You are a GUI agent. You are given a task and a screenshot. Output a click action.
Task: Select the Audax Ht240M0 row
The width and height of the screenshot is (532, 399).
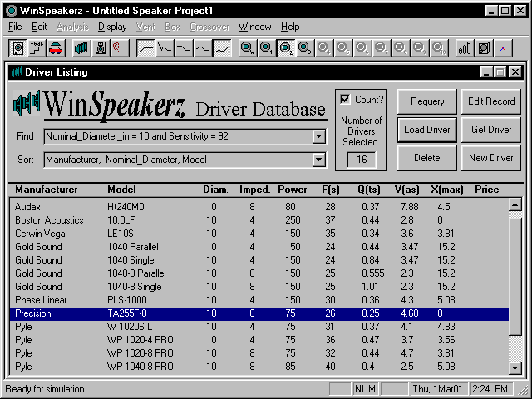click(259, 207)
